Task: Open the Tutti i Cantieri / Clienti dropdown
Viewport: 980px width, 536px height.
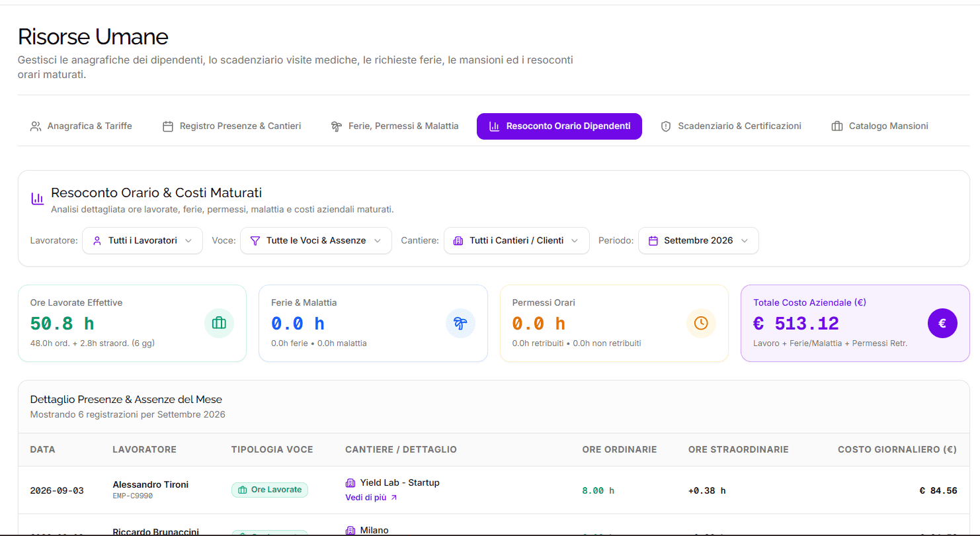Action: [x=516, y=241]
